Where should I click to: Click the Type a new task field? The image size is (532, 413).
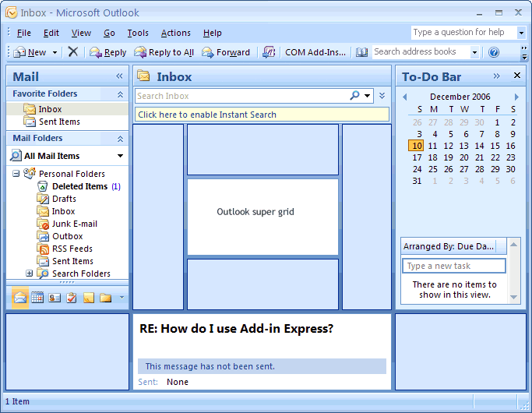point(455,266)
